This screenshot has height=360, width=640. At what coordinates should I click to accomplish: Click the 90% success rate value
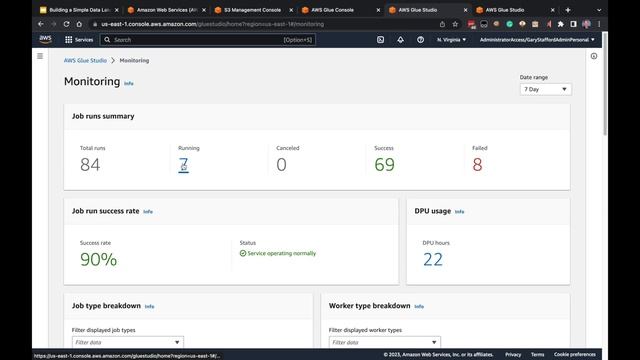[98, 260]
